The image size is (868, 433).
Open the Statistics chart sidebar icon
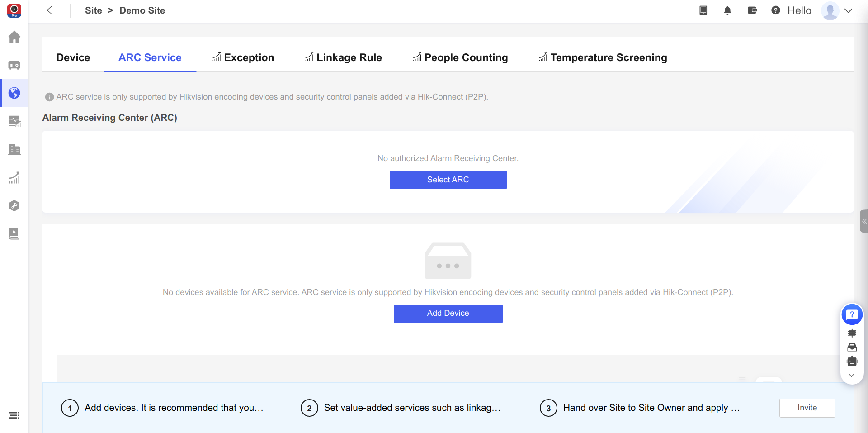point(14,178)
